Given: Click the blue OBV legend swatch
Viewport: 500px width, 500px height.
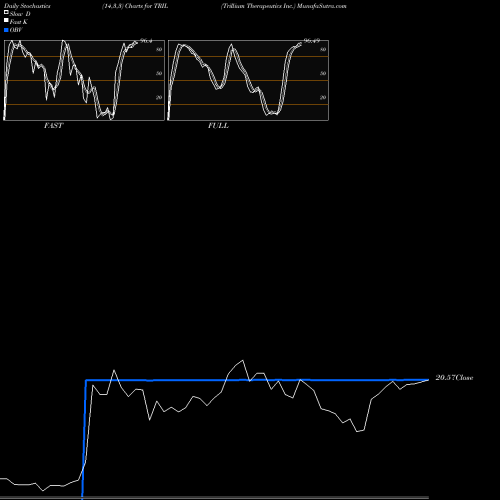Looking at the screenshot, I should pyautogui.click(x=6, y=30).
